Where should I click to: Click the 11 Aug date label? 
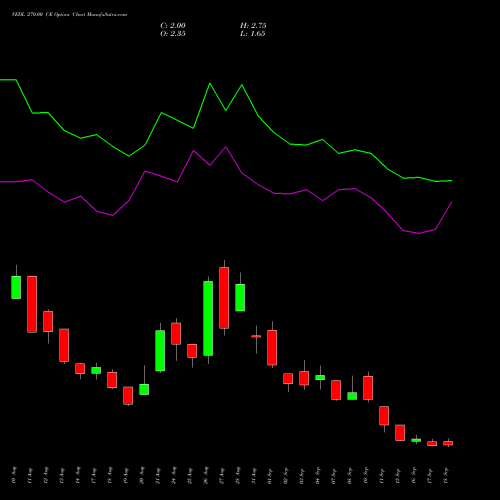click(30, 475)
